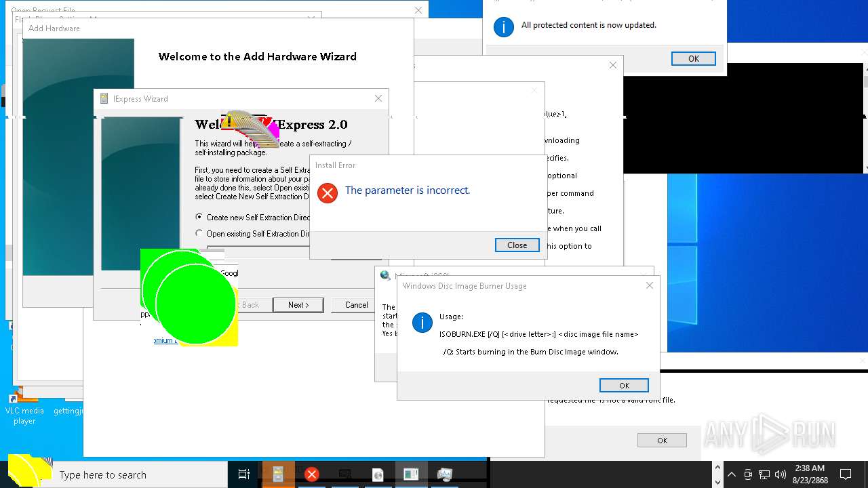
Task: Open the network status tray icon
Action: [x=764, y=474]
